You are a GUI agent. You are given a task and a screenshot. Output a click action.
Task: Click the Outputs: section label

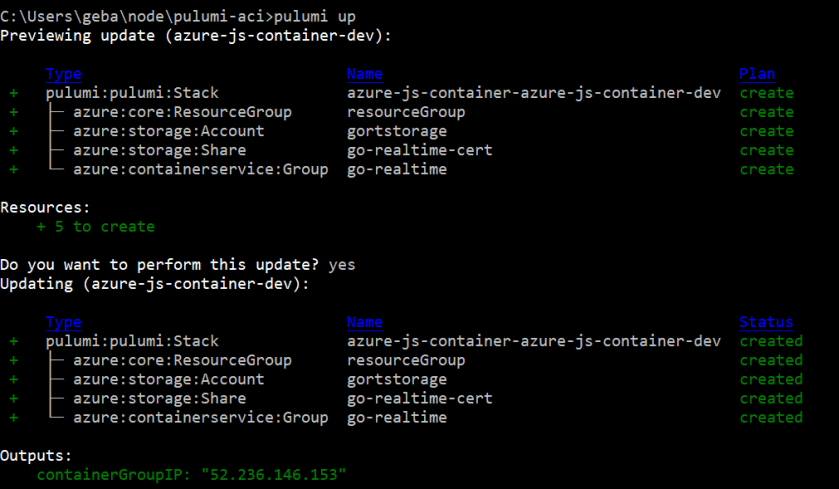[36, 455]
